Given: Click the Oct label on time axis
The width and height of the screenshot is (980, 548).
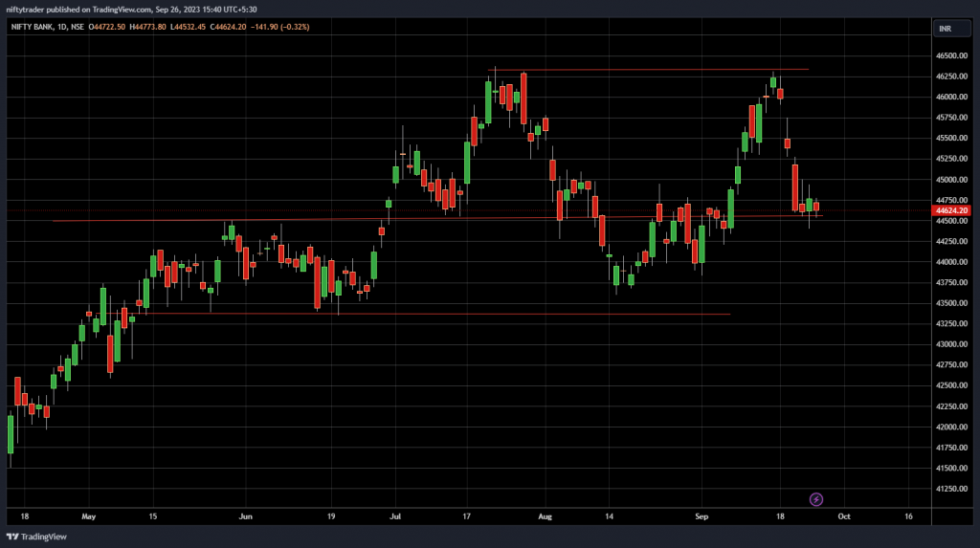Looking at the screenshot, I should tap(844, 516).
